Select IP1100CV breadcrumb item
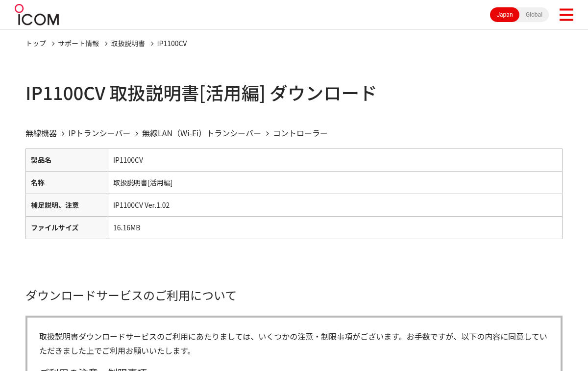 (172, 43)
